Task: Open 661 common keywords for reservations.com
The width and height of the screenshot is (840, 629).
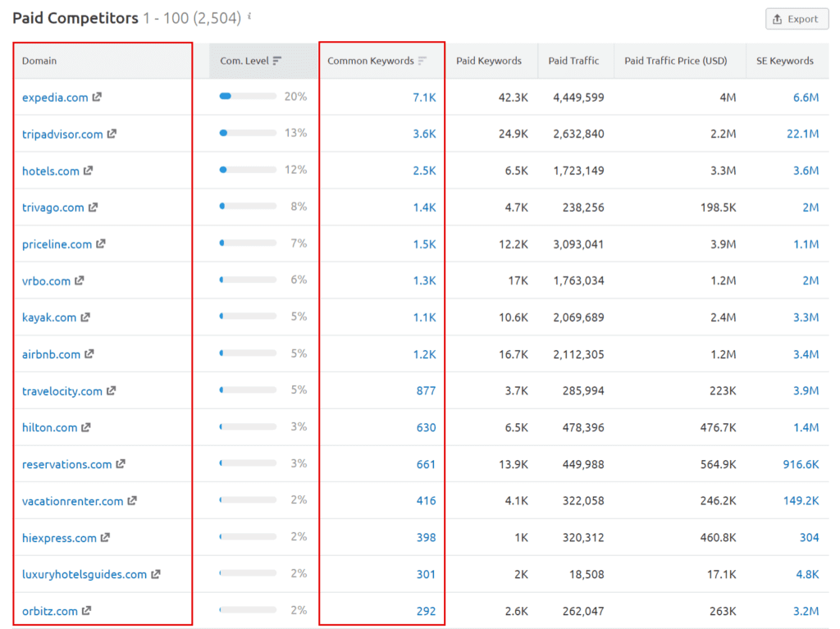Action: coord(426,464)
